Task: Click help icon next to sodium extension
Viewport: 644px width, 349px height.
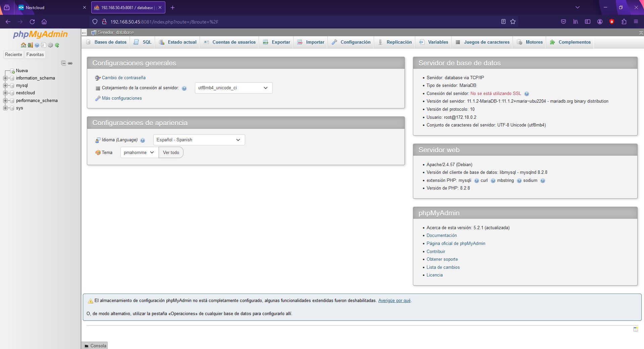Action: tap(543, 181)
